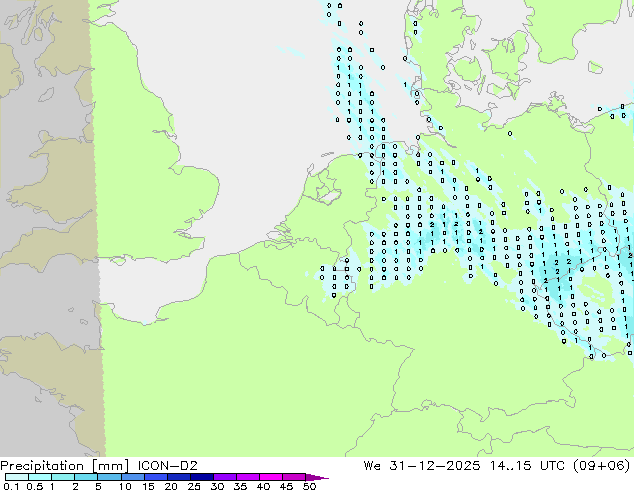Click the "We" weekday label
The width and height of the screenshot is (634, 490).
pos(372,466)
